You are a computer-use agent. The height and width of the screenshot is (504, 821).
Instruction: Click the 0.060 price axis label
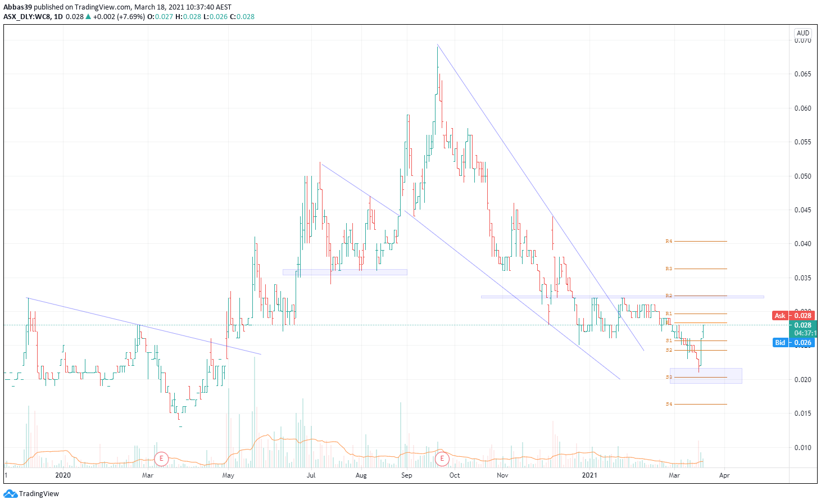[803, 108]
